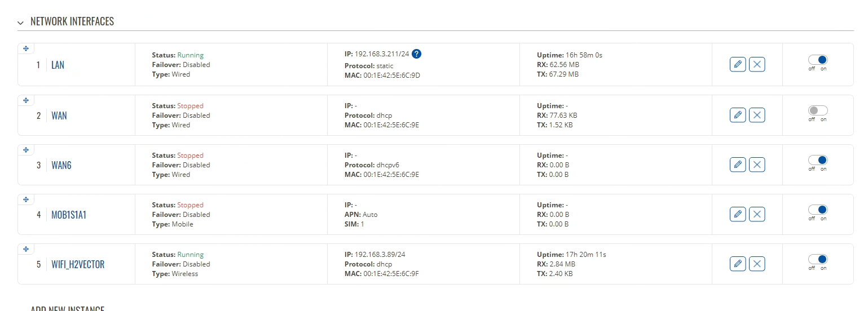Image resolution: width=868 pixels, height=311 pixels.
Task: Click the move handle on WAN6 row
Action: [26, 150]
